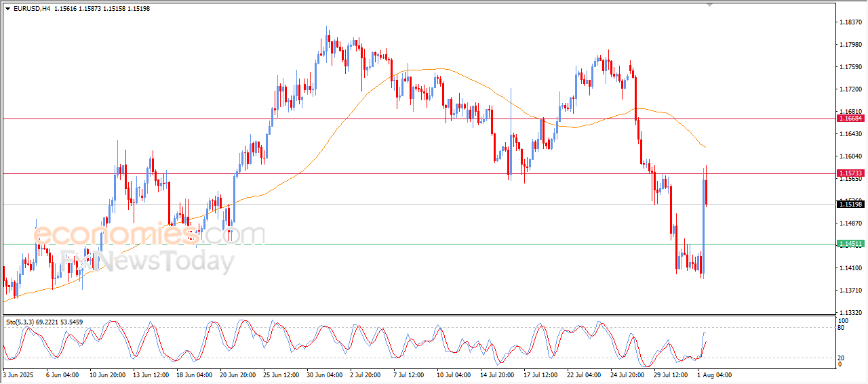Click the 1.17590 price axis label

click(850, 67)
